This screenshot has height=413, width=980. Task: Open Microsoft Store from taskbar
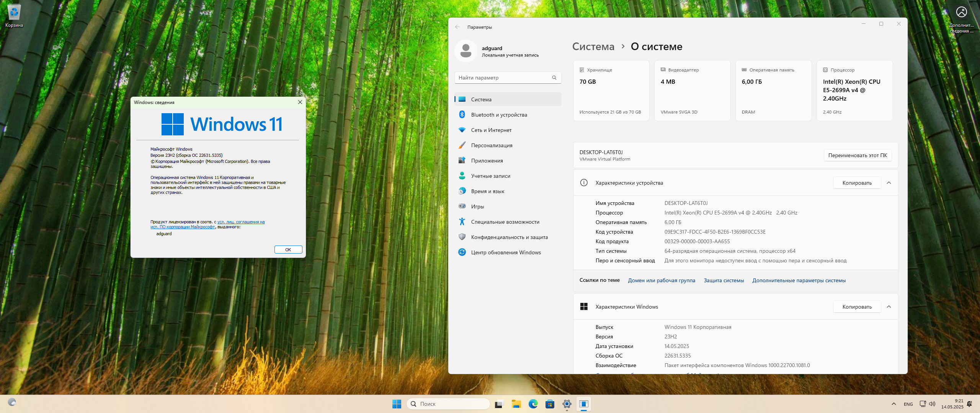point(550,404)
